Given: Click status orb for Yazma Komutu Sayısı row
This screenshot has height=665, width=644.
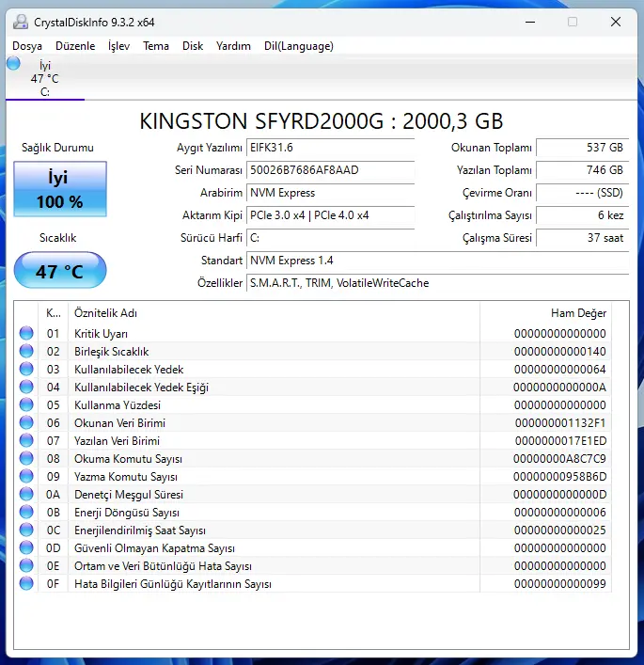Looking at the screenshot, I should tap(26, 476).
